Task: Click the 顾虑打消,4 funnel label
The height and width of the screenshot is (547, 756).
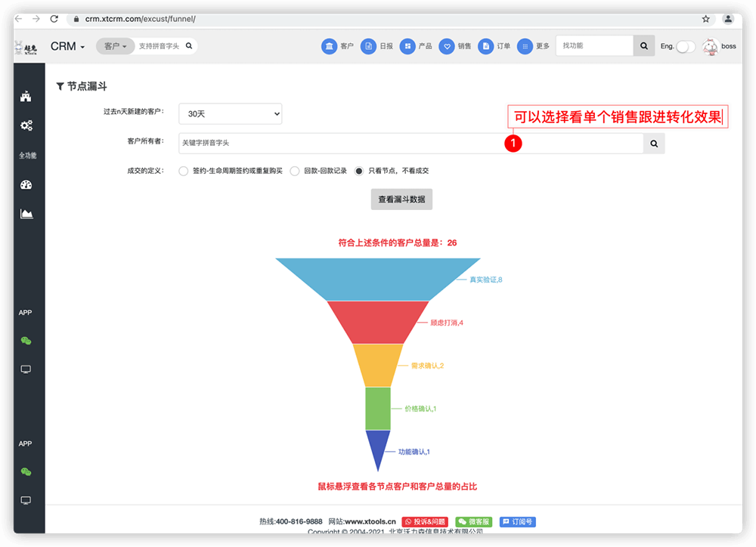Action: pos(447,323)
